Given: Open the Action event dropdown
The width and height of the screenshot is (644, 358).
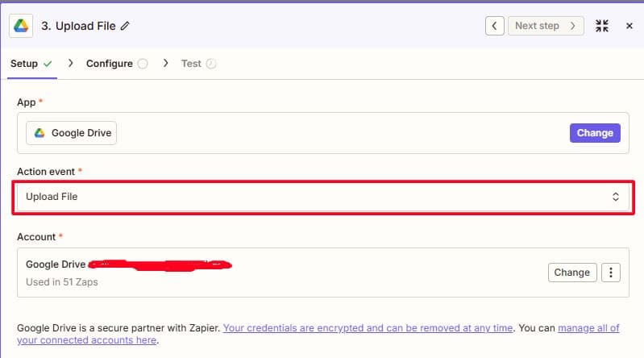Looking at the screenshot, I should pos(321,197).
